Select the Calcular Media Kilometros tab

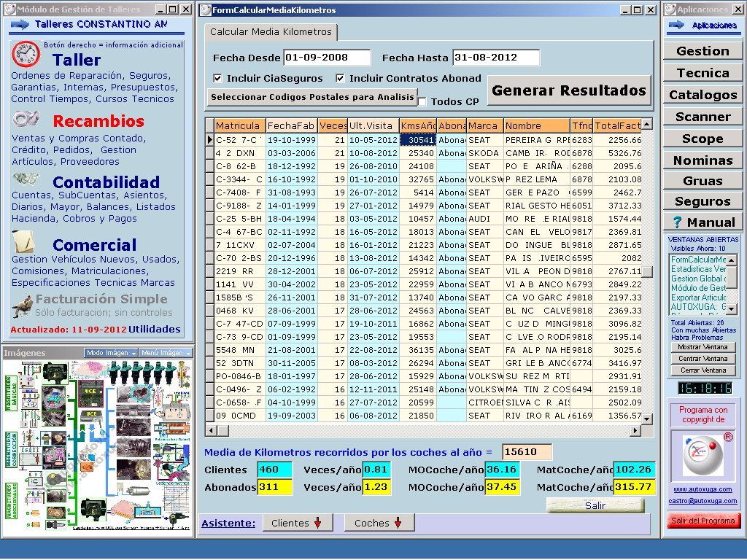(271, 32)
